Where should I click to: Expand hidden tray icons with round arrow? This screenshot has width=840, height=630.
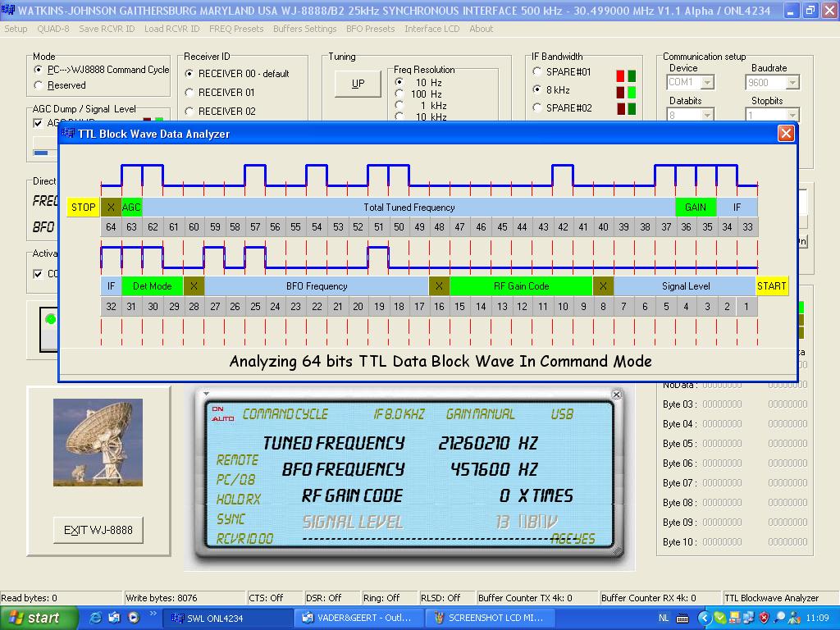(704, 618)
